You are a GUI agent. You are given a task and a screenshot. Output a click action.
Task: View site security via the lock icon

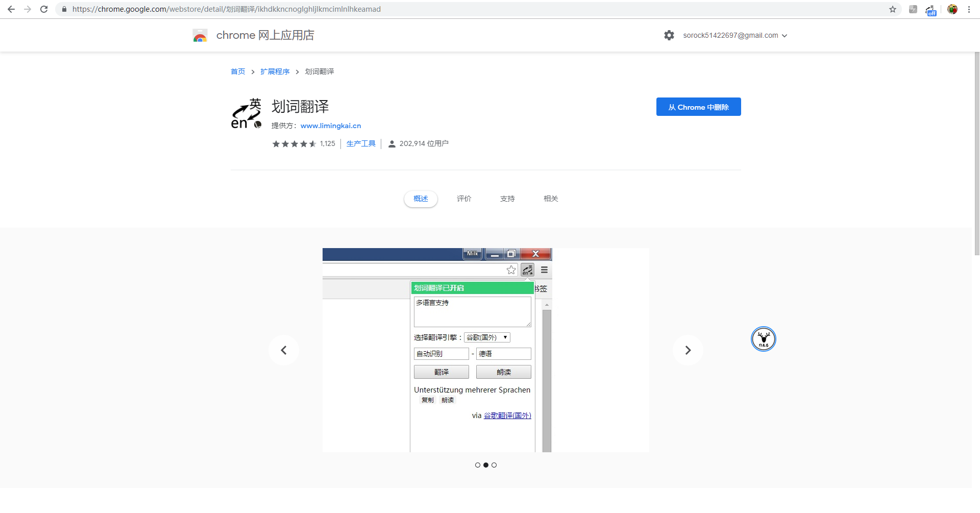pyautogui.click(x=64, y=9)
